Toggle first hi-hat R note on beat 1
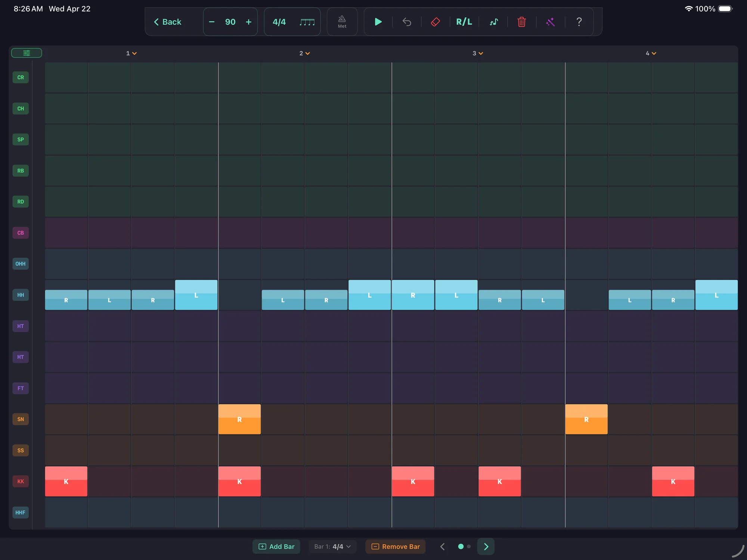The height and width of the screenshot is (560, 747). 66,300
